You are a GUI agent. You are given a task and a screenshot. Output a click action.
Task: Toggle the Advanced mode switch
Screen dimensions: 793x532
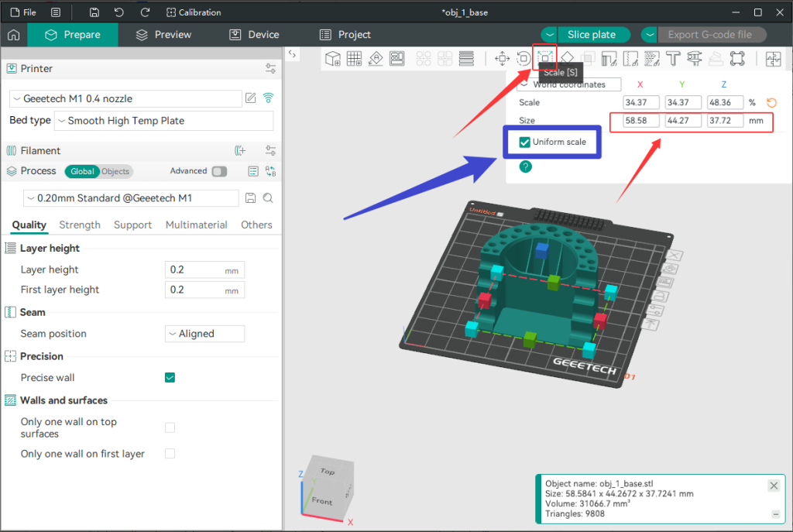219,171
